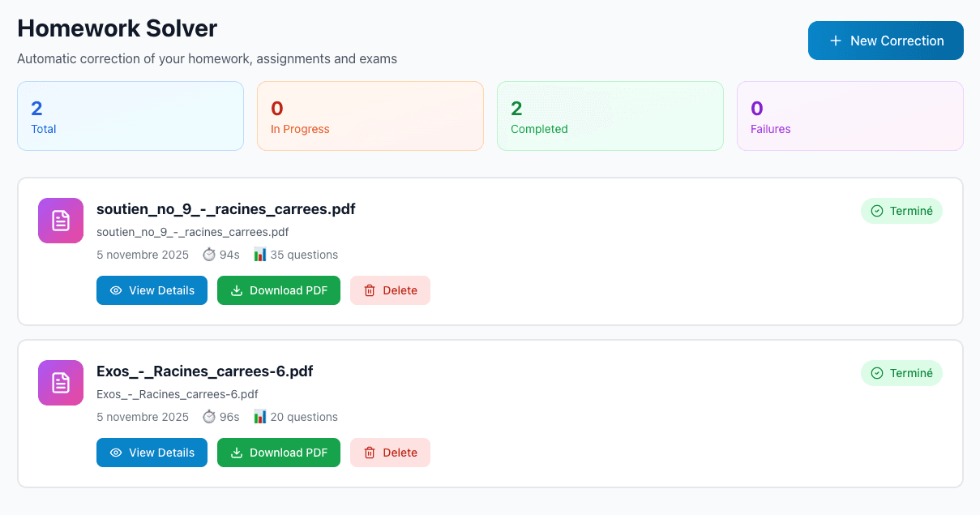980x515 pixels.
Task: Click the purple document icon for soutien_no_9 file
Action: pos(61,221)
